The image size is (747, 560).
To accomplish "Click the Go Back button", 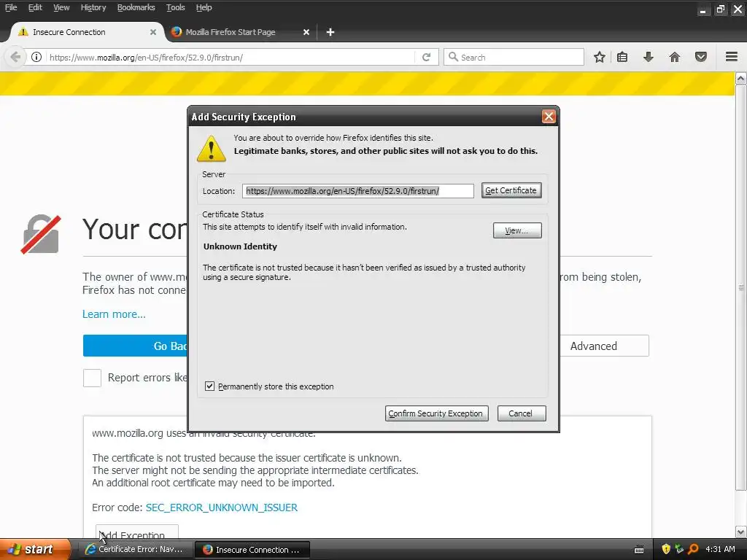I will pos(135,346).
